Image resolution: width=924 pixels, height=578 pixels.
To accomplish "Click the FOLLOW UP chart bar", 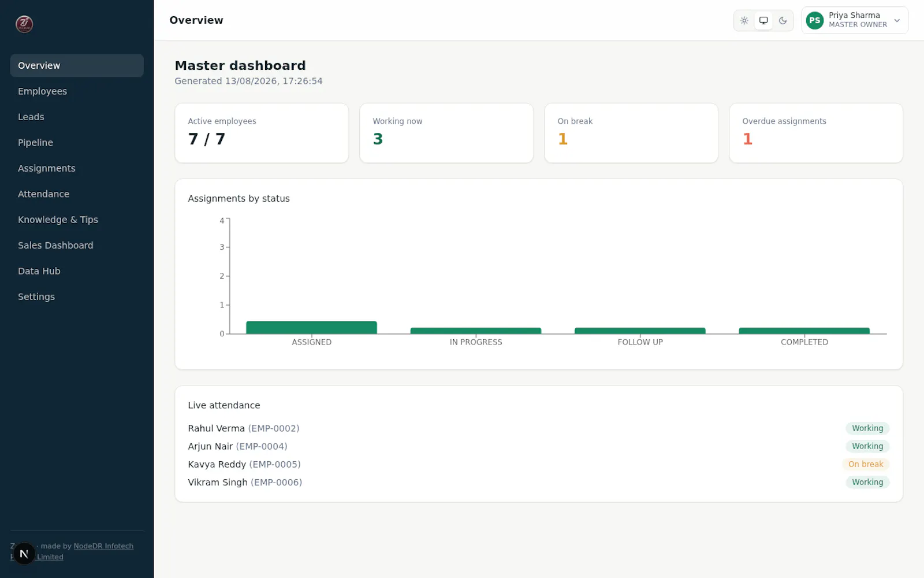I will pos(640,331).
